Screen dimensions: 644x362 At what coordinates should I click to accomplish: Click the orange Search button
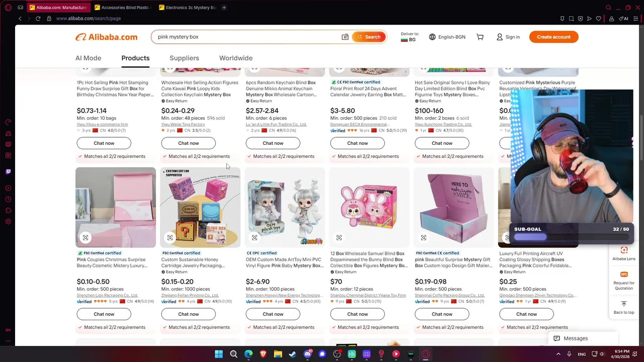[369, 37]
